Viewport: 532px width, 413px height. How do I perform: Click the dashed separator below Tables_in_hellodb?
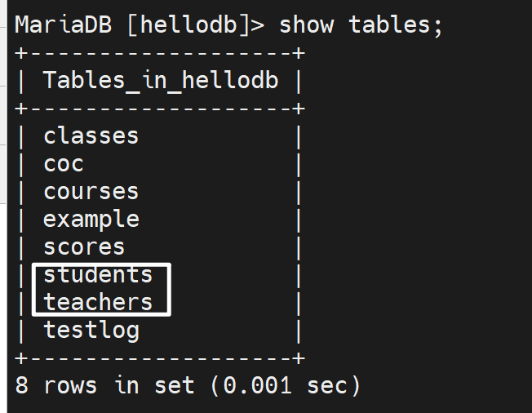pos(160,108)
